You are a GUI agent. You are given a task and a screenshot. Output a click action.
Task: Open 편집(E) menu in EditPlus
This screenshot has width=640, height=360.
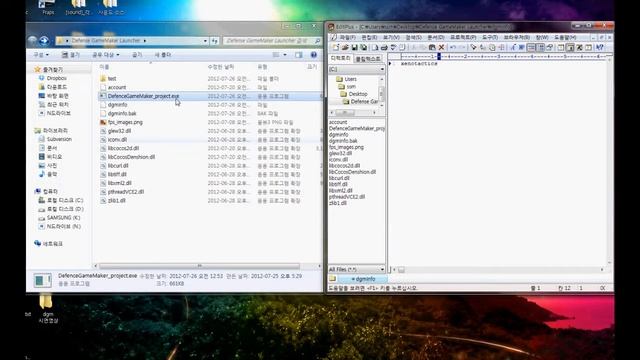369,38
